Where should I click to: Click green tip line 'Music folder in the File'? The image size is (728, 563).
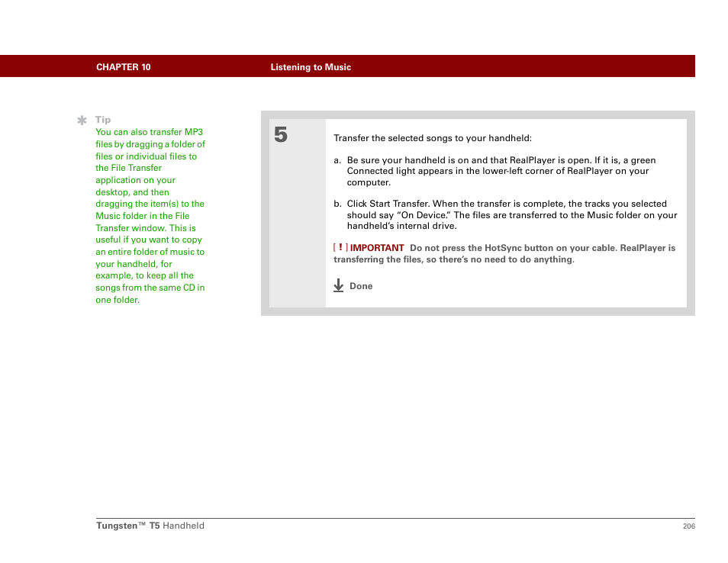click(143, 216)
